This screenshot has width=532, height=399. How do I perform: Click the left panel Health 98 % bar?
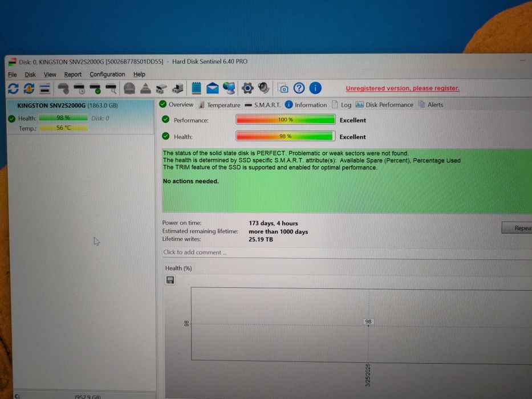tap(63, 118)
